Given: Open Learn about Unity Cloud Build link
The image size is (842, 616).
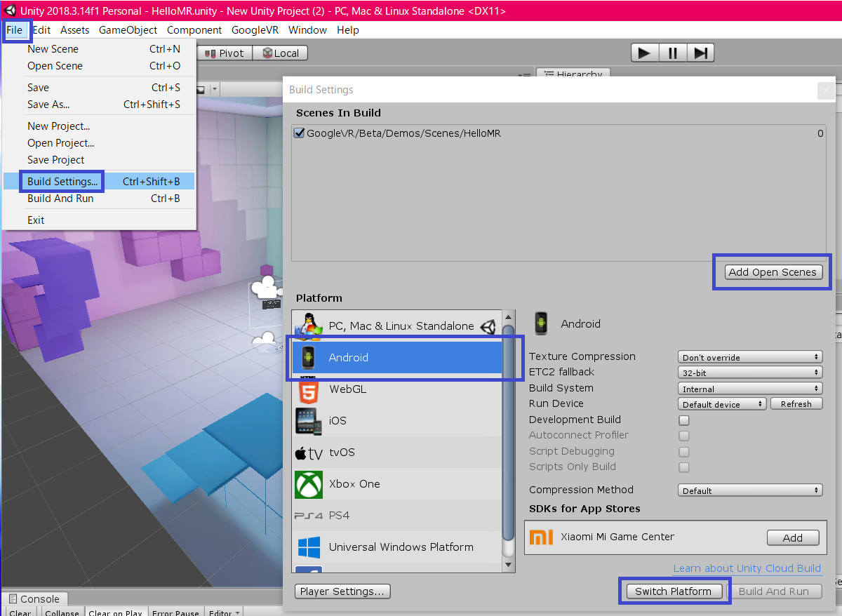Looking at the screenshot, I should (x=747, y=568).
